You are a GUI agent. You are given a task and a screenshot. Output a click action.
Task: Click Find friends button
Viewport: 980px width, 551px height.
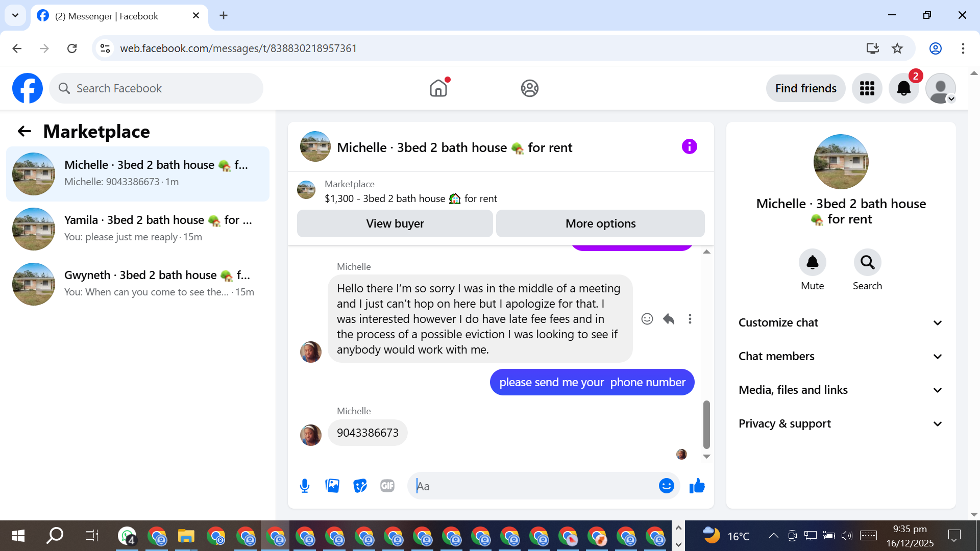tap(806, 88)
